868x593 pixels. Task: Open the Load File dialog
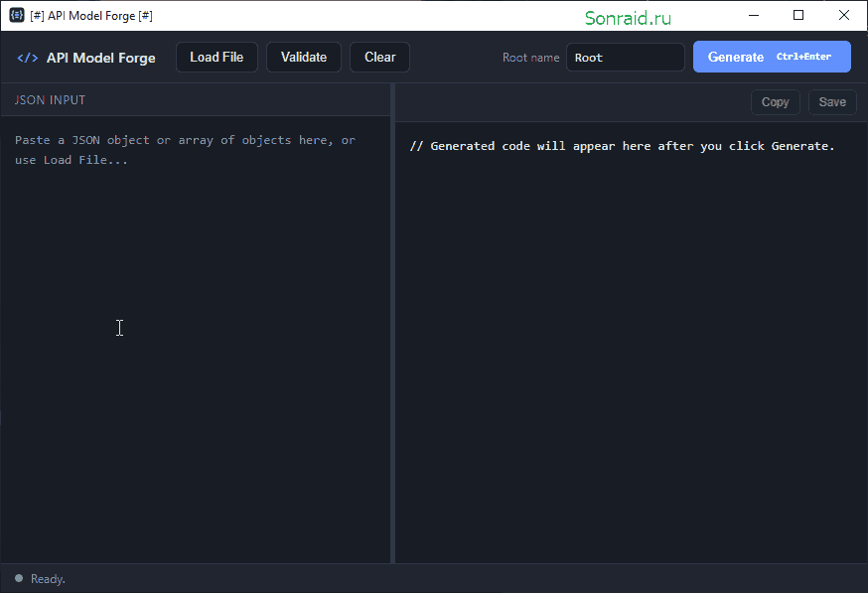(217, 57)
